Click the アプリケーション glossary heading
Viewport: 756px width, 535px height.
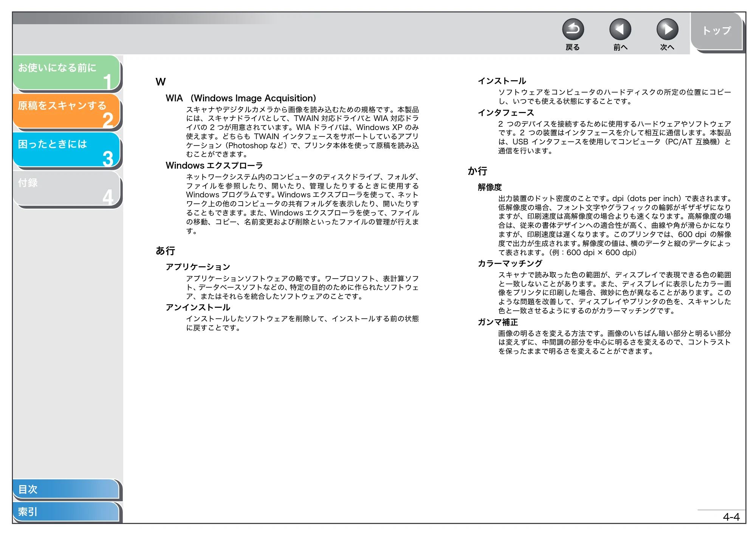pyautogui.click(x=198, y=267)
